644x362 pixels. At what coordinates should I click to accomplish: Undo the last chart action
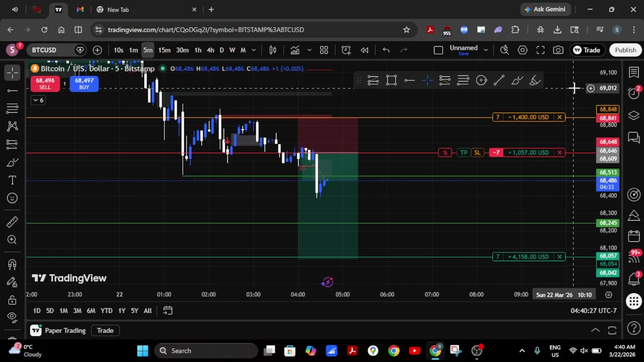pos(386,50)
